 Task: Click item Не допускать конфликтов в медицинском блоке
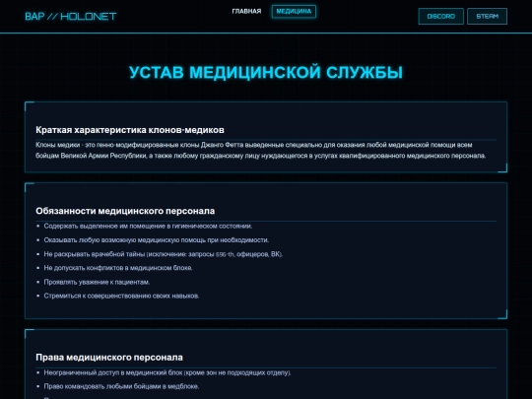coord(118,268)
